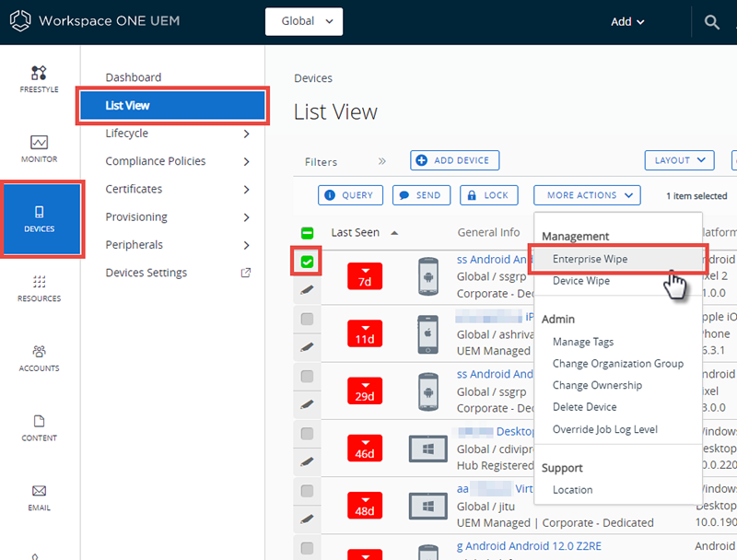Check the checkbox for the 11d device
This screenshot has width=737, height=560.
coord(307,319)
